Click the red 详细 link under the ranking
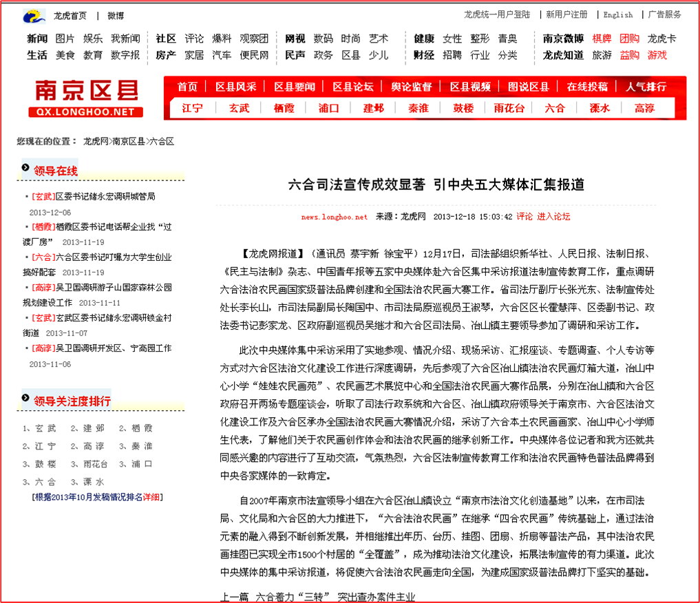700x603 pixels. 151,497
